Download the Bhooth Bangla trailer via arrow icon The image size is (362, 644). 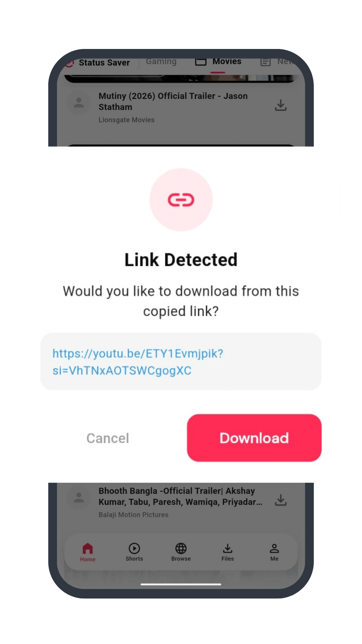coord(281,500)
